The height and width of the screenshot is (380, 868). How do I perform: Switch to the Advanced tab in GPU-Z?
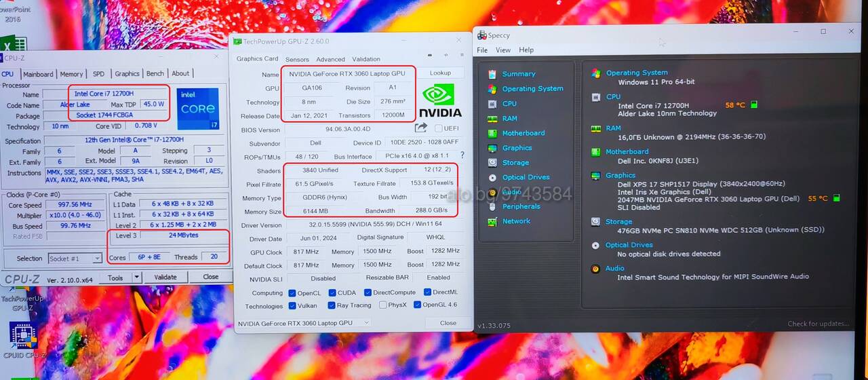pos(331,60)
